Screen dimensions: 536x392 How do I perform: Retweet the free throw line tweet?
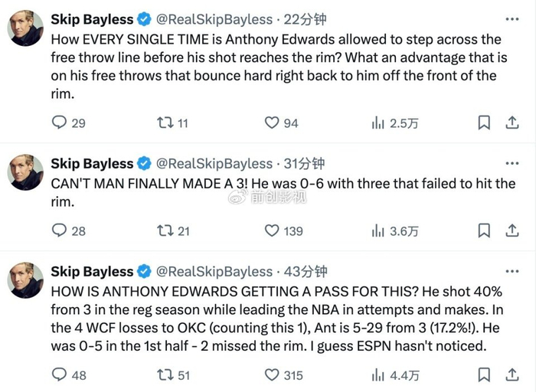click(164, 122)
